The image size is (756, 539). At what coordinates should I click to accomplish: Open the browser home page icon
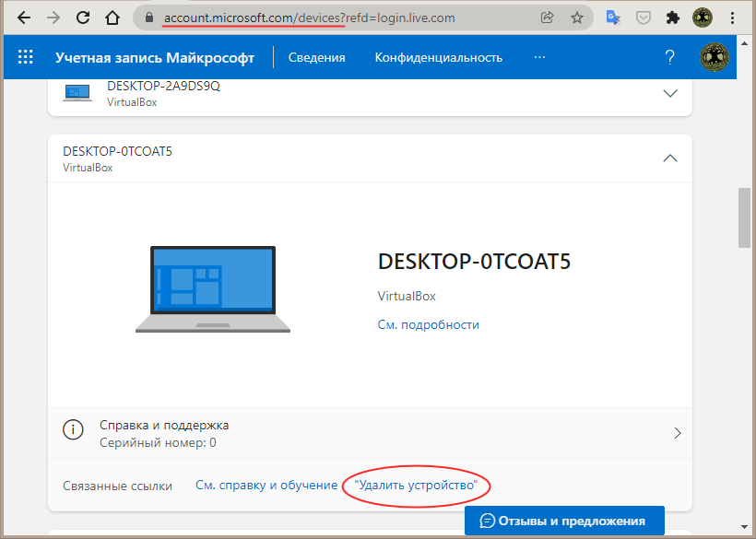112,18
